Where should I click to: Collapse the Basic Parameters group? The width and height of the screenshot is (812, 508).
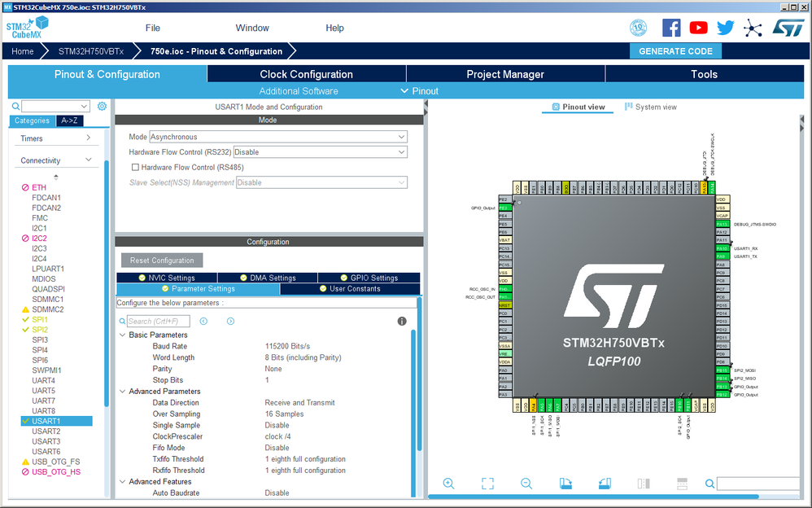pyautogui.click(x=123, y=335)
